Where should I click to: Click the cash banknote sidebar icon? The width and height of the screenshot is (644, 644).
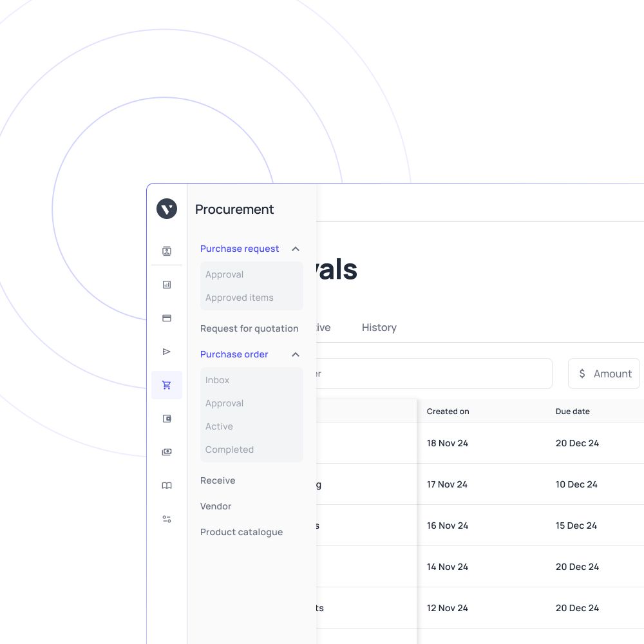pos(167,452)
